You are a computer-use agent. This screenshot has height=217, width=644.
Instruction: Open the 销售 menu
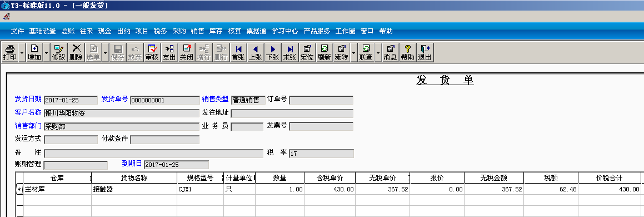(198, 31)
